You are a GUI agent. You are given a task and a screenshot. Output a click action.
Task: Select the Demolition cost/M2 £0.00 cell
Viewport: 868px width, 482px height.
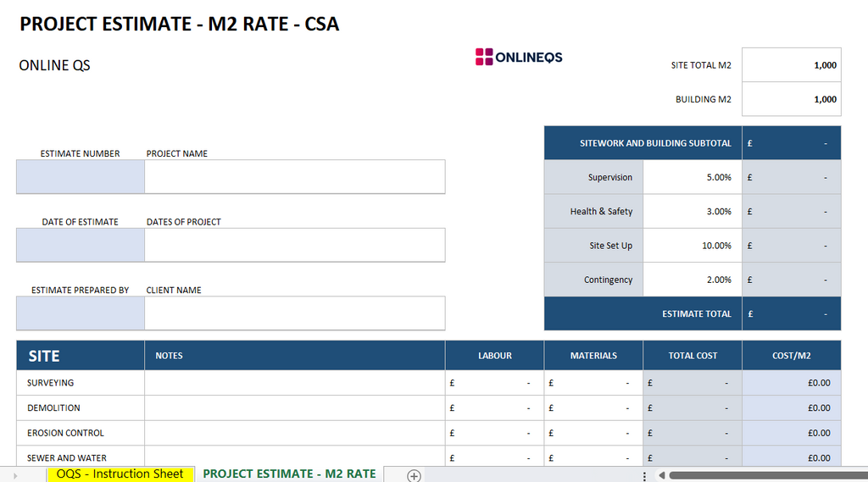[792, 407]
